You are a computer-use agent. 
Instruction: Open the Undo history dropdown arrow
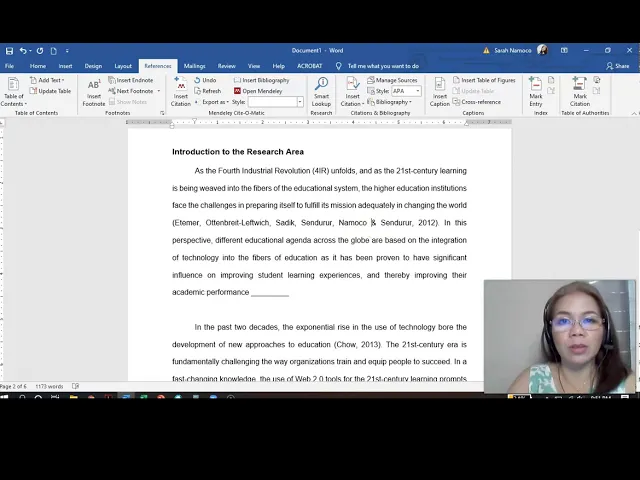(x=30, y=51)
